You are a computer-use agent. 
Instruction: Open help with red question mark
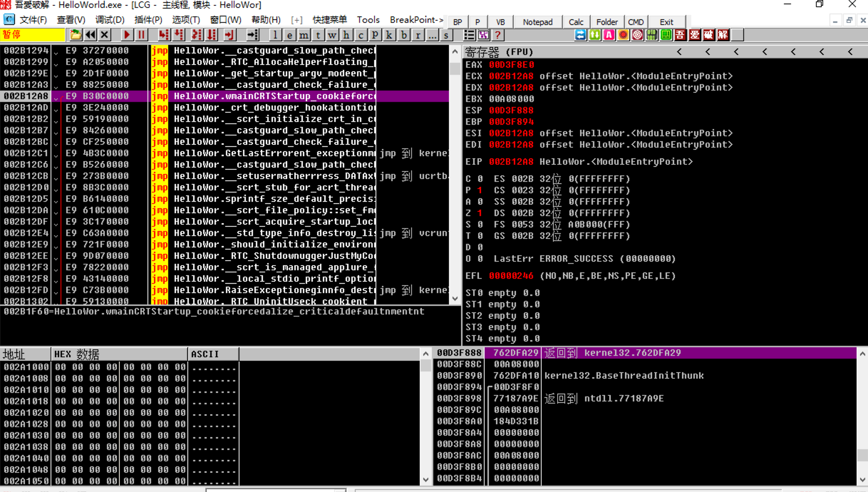pyautogui.click(x=498, y=35)
